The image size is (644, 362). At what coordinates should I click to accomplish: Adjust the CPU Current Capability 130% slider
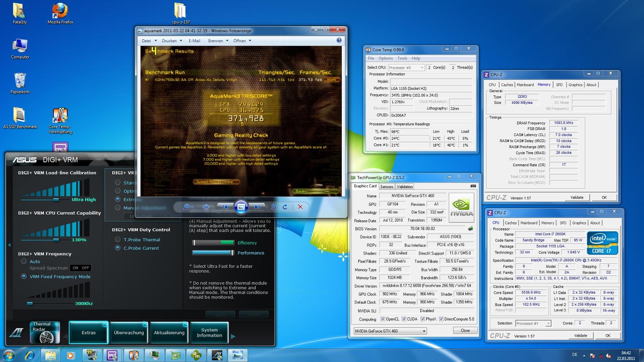pos(56,240)
